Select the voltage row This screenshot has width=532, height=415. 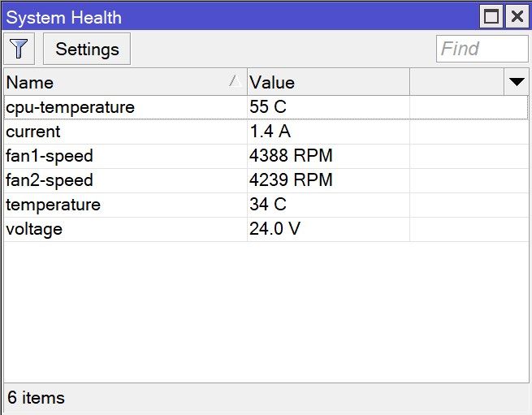click(34, 229)
